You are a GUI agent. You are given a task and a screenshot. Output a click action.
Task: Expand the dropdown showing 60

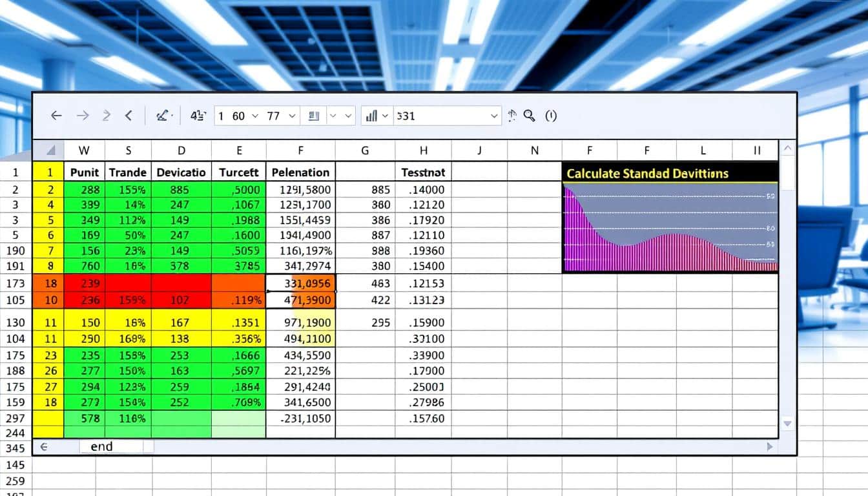[254, 116]
